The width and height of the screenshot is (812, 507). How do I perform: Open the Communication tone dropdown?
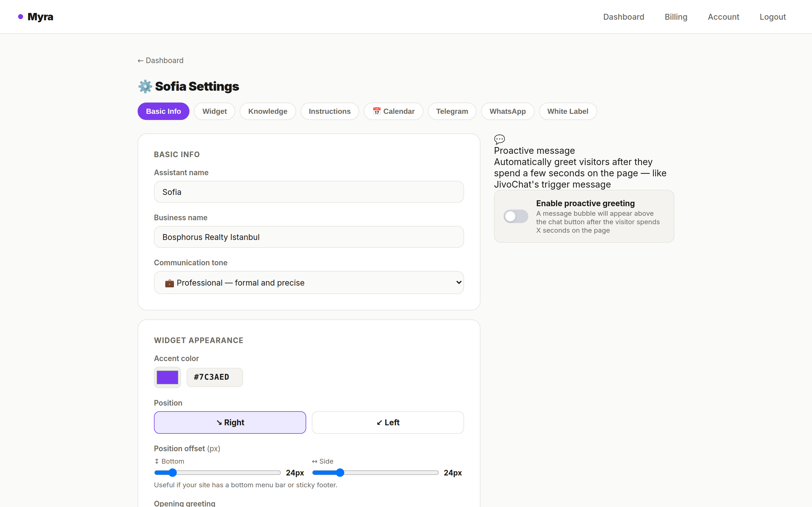pyautogui.click(x=309, y=283)
